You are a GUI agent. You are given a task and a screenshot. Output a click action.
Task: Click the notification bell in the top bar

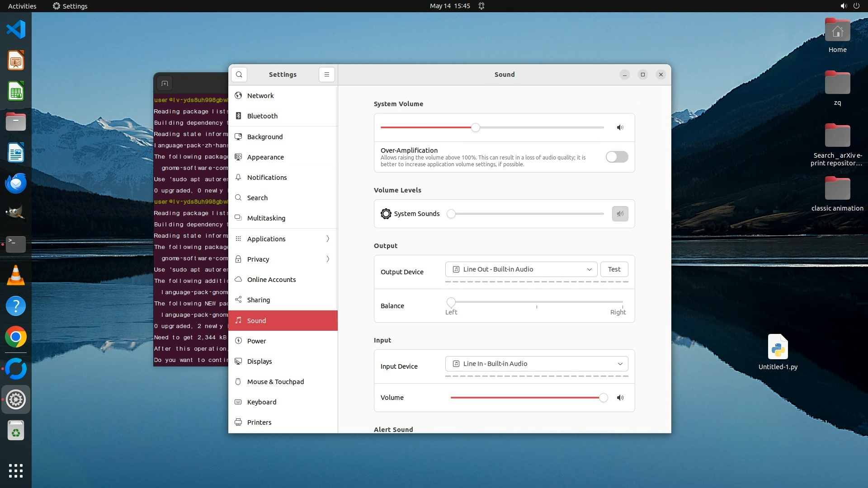[481, 6]
